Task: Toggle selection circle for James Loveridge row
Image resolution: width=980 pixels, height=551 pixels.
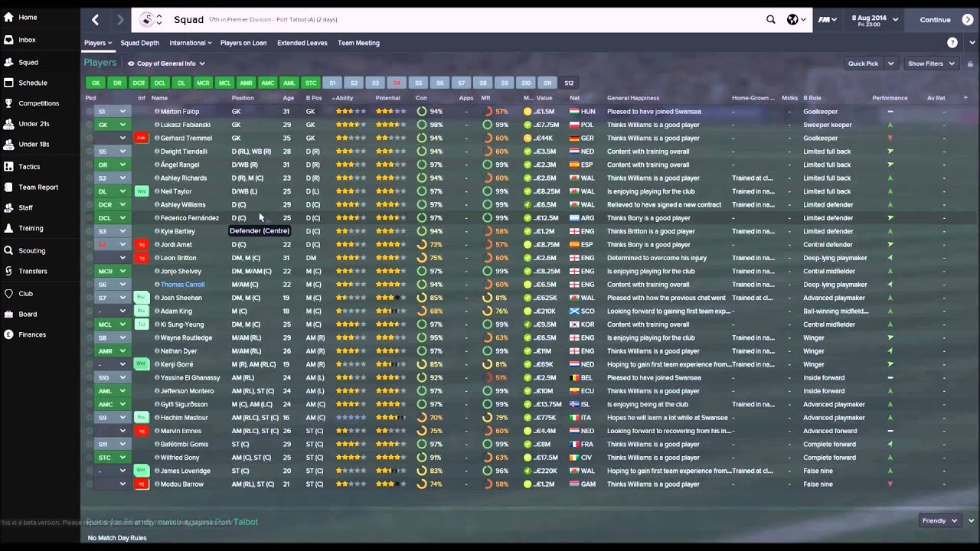Action: [90, 471]
